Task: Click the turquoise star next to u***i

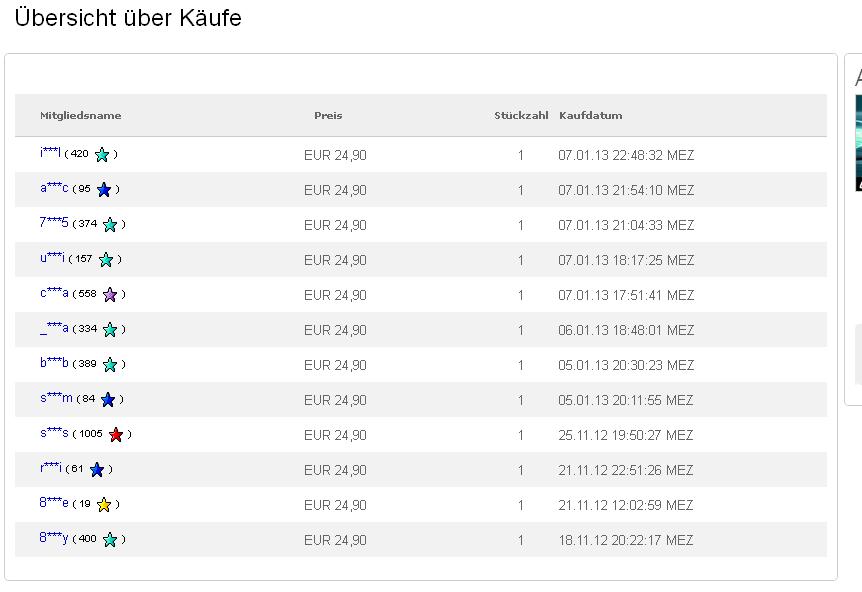Action: click(106, 259)
